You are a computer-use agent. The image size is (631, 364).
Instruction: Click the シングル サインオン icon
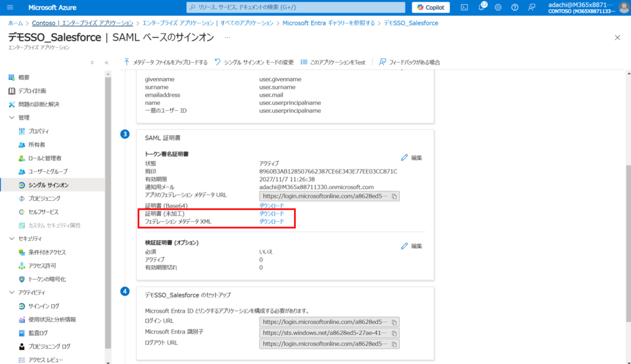tap(22, 185)
